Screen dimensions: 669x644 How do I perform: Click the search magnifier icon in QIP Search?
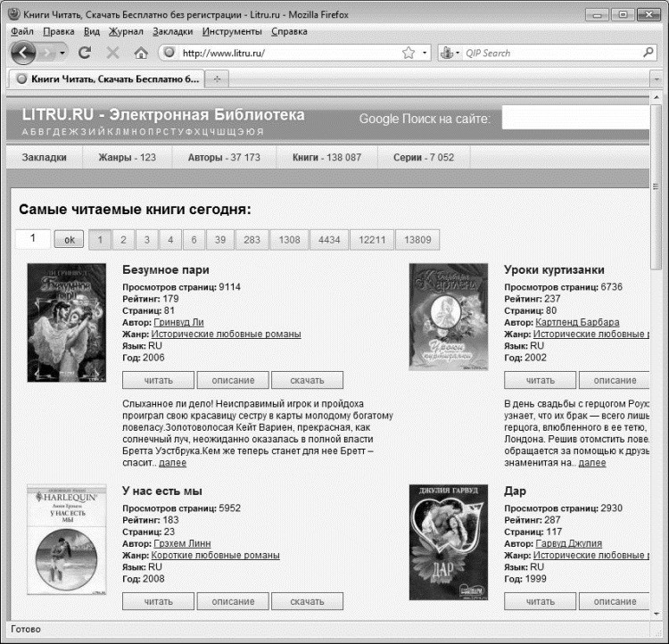[x=648, y=53]
